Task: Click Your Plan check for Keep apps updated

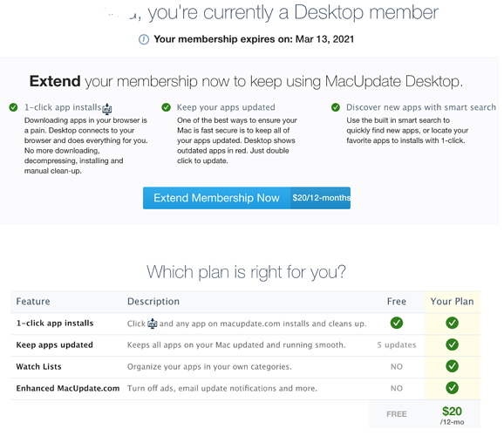Action: (x=452, y=344)
